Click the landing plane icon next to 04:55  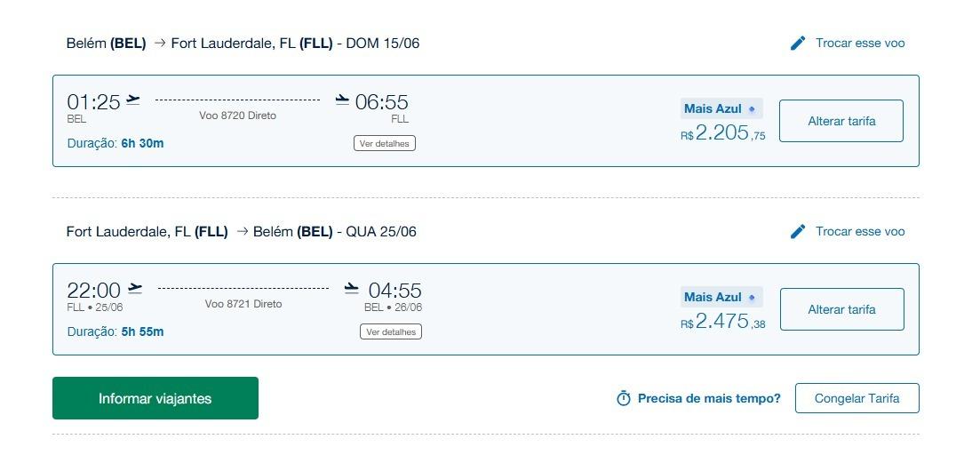point(351,288)
